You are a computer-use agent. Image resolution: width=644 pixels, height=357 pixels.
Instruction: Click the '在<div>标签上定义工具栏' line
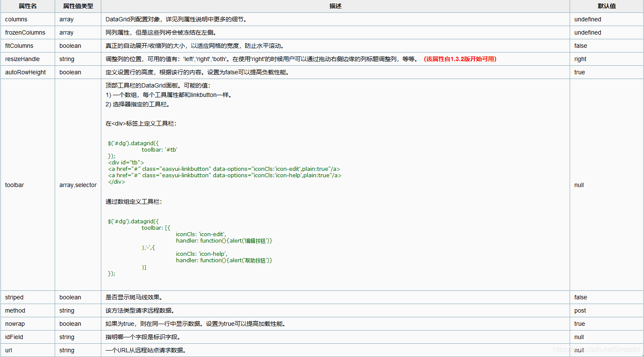141,123
